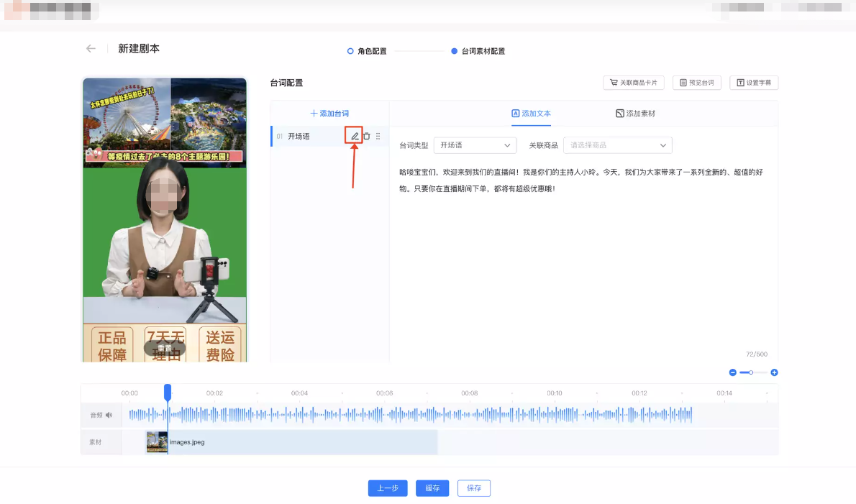The height and width of the screenshot is (504, 856).
Task: Click the pencil icon to edit 开场语
Action: pos(355,135)
